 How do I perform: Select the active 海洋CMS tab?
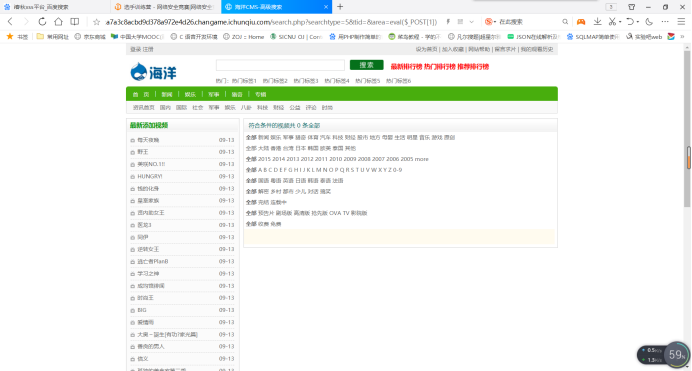point(276,7)
